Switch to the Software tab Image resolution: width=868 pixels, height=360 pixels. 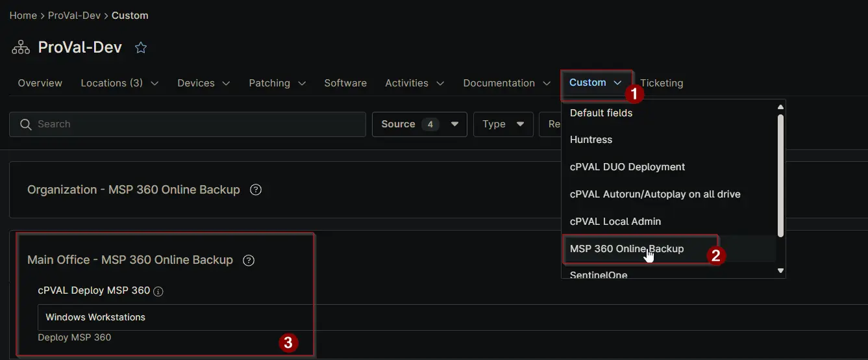point(345,83)
